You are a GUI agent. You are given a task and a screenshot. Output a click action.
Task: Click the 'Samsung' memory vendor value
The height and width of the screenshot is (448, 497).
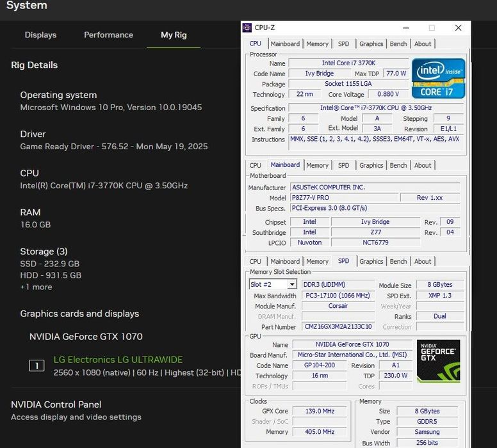coord(427,432)
